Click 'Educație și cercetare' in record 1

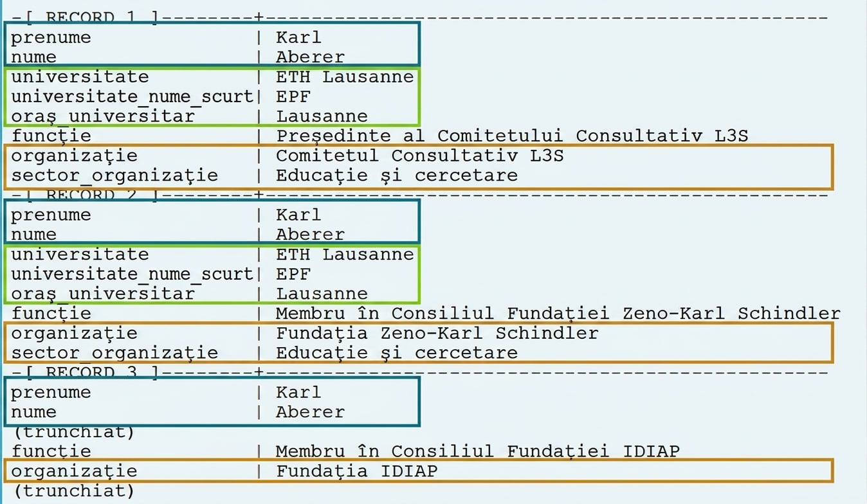(x=396, y=175)
